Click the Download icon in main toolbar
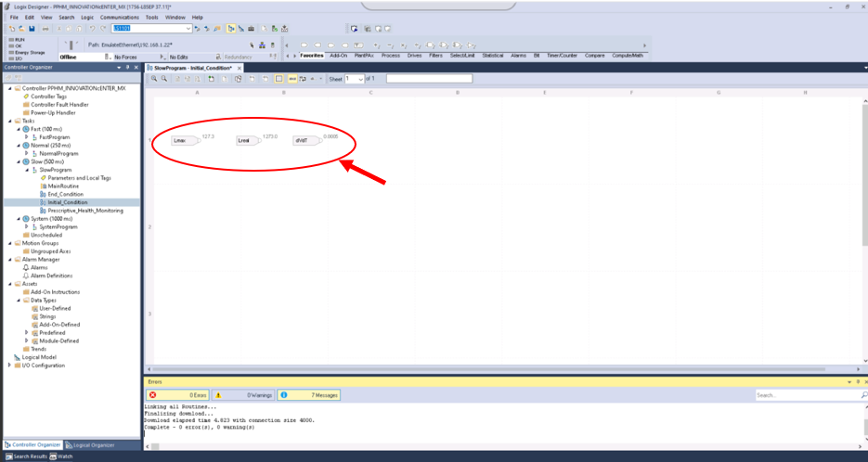Viewport: 868px width, 462px height. (284, 29)
